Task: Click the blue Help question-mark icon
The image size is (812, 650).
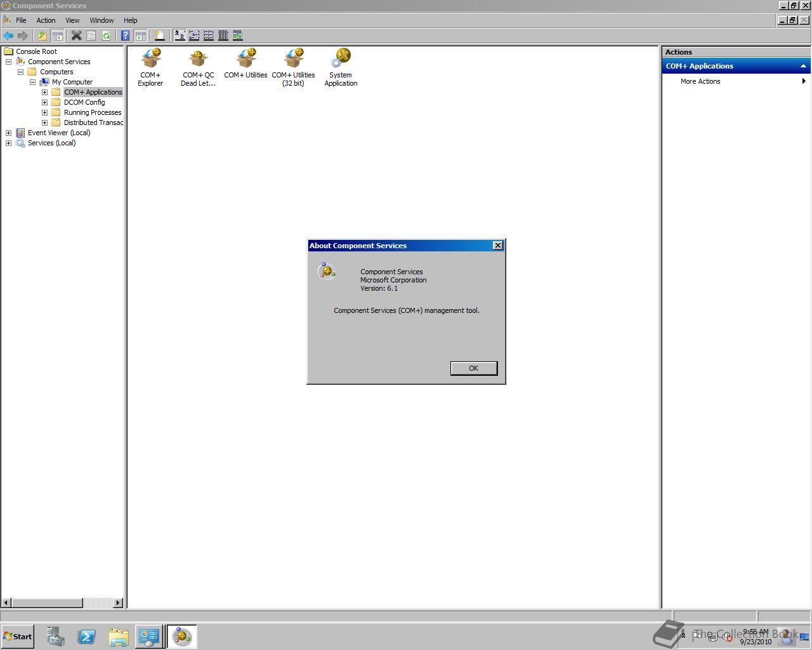Action: [x=126, y=36]
